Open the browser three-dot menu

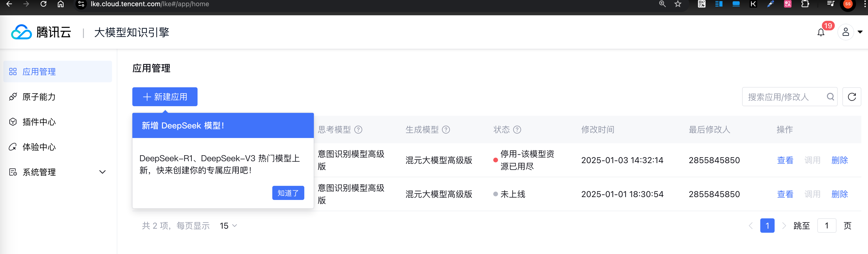[865, 4]
